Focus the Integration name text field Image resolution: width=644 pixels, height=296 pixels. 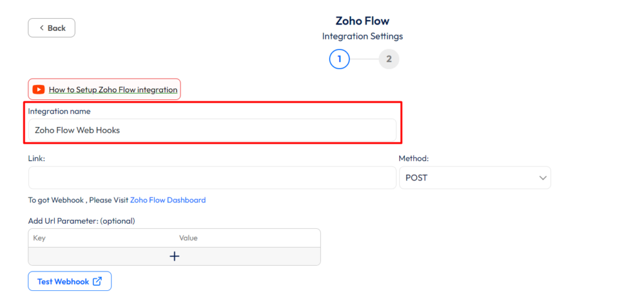212,130
